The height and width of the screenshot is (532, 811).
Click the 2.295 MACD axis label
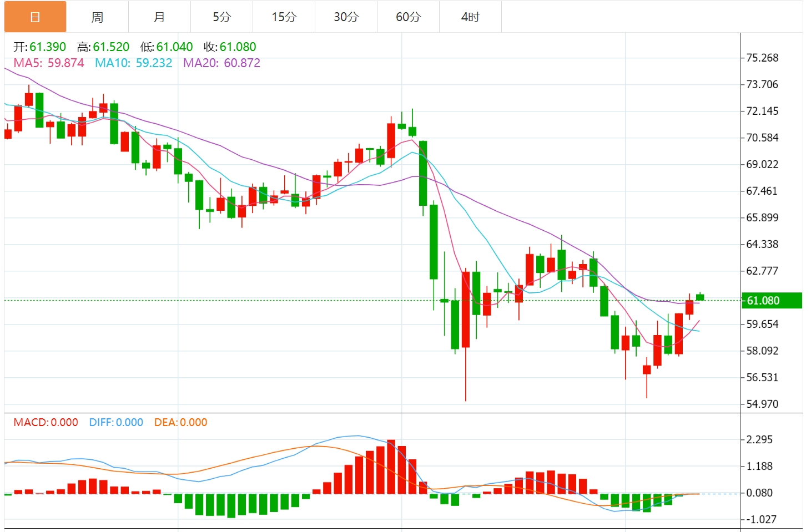[759, 439]
